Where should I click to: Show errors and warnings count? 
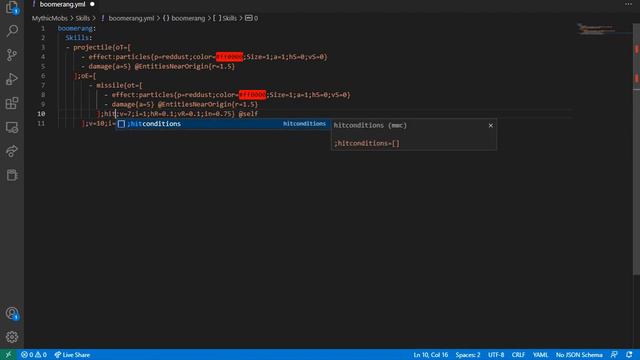[34, 355]
